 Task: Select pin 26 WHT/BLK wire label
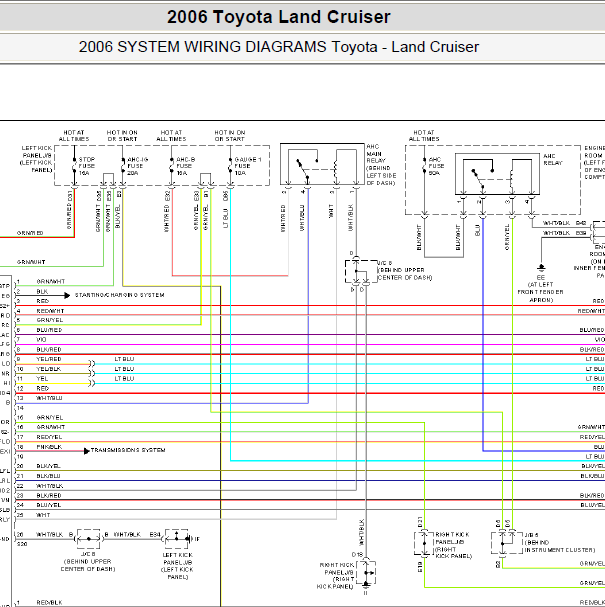tap(50, 534)
